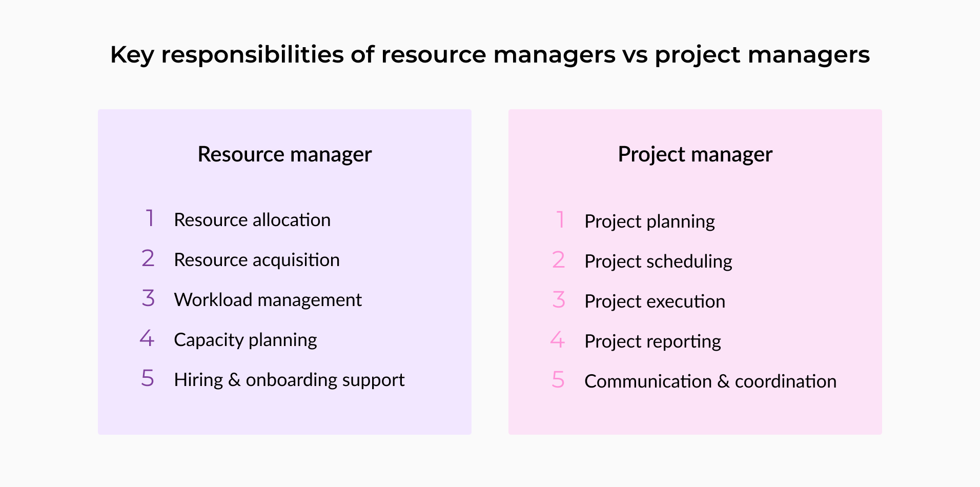Click the Workload management item
The image size is (980, 487).
pos(268,300)
